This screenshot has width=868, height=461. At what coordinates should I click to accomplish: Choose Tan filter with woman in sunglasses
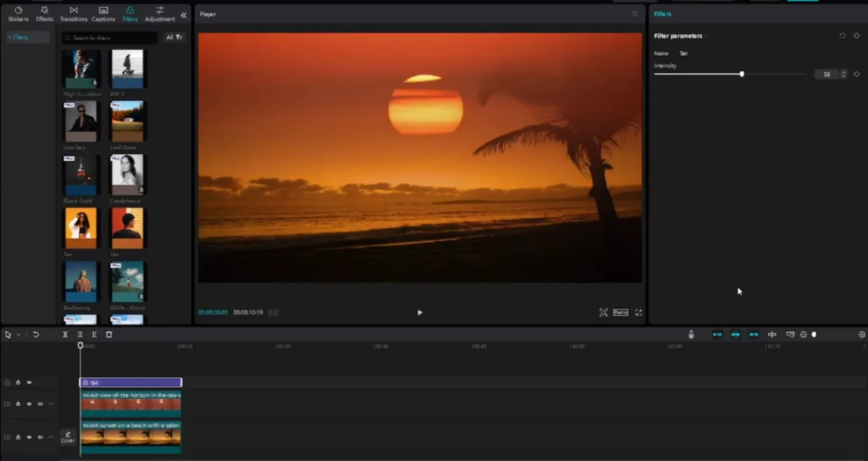[81, 228]
